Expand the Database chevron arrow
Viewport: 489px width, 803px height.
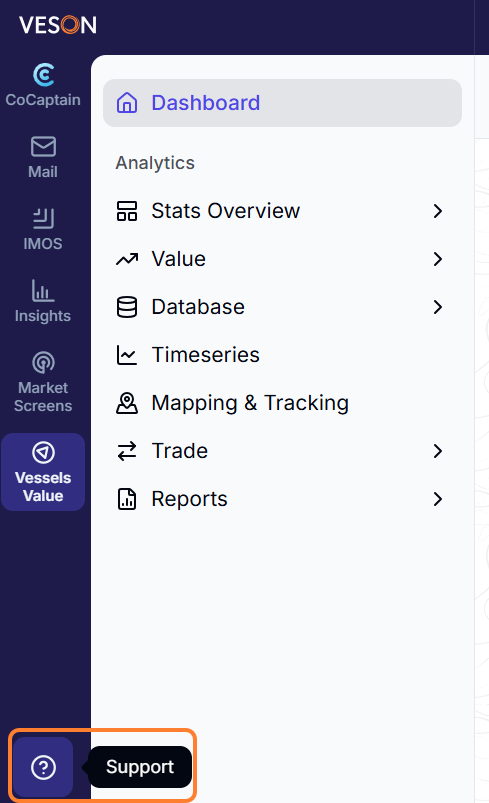pos(437,307)
